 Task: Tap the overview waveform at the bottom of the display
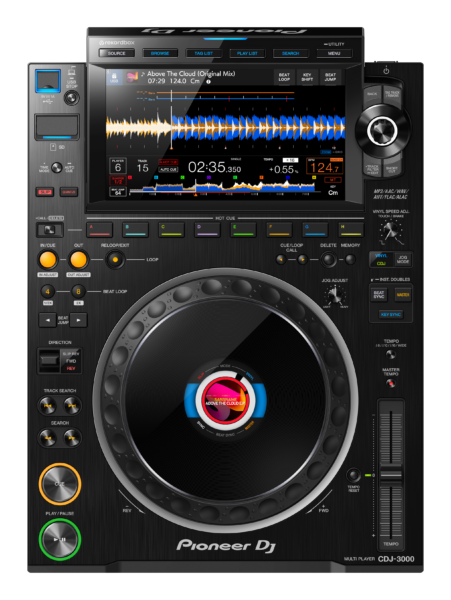(x=222, y=187)
